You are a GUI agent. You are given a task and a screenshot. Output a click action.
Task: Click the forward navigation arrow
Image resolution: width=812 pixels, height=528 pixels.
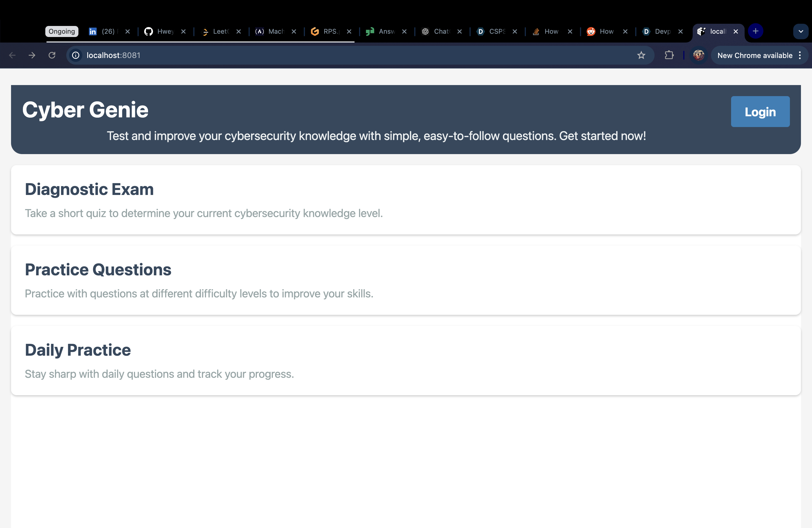click(32, 55)
